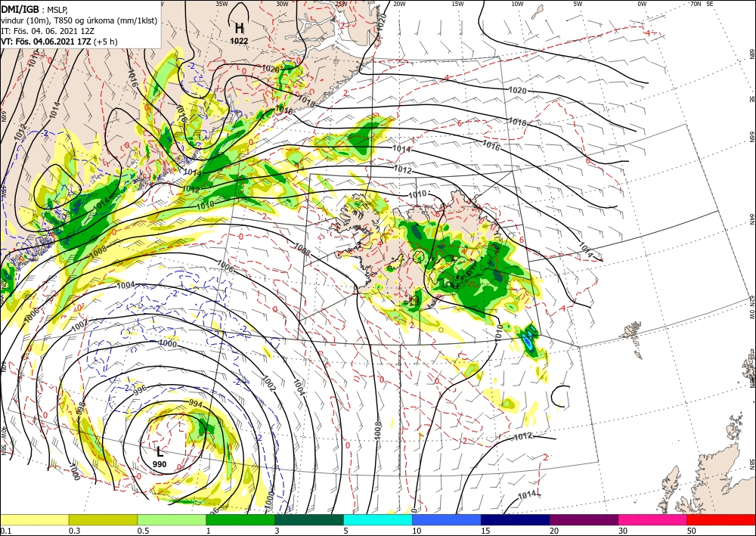Click the '30W' longitude label
The image size is (756, 536).
click(282, 4)
